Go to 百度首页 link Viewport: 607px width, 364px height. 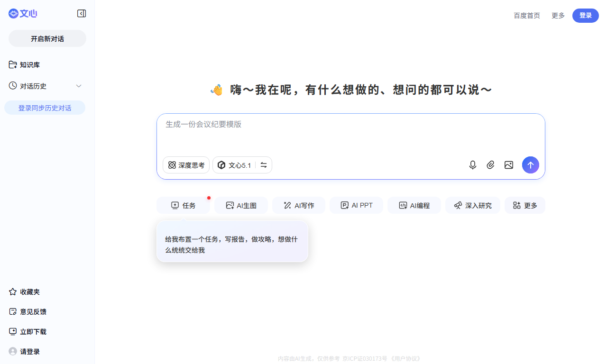(x=527, y=16)
